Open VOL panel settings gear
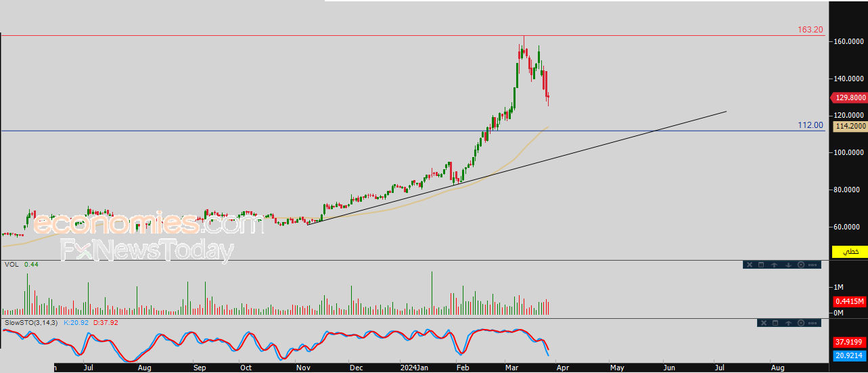Viewport: 868px width, 373px height. point(801,265)
